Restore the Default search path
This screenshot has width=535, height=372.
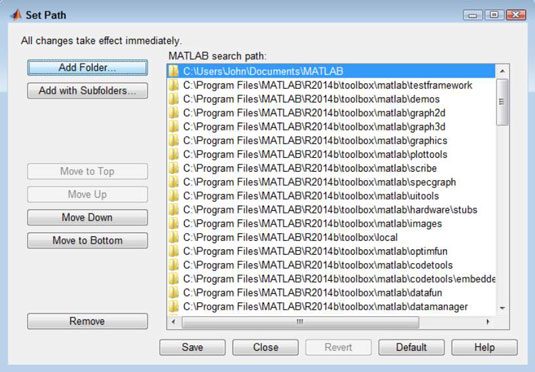point(411,347)
